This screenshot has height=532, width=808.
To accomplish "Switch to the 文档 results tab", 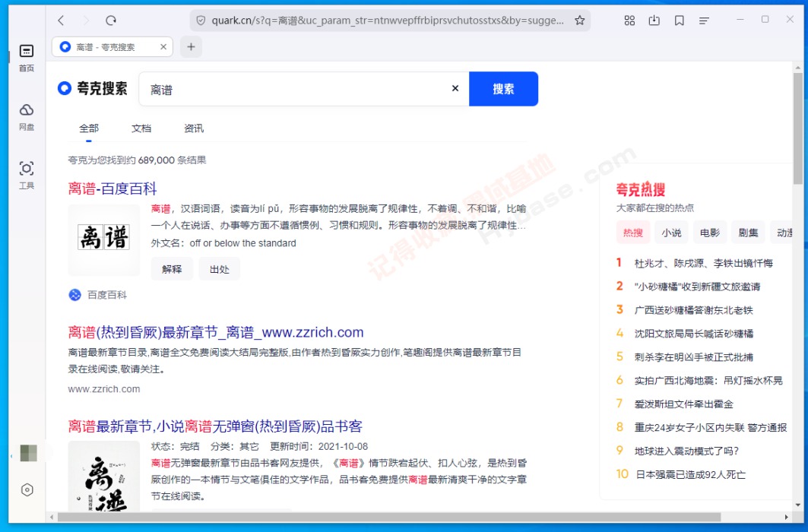I will [x=141, y=128].
